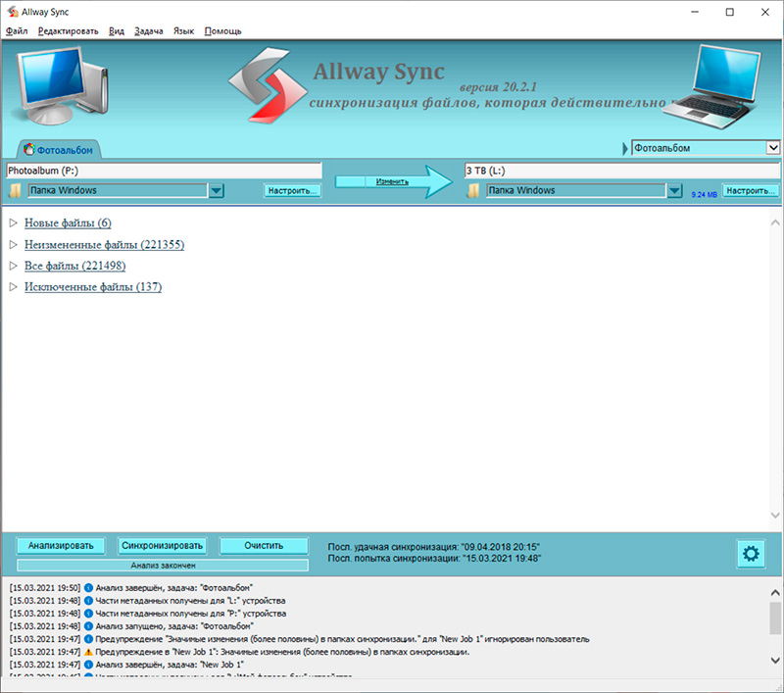Viewport: 784px width, 693px height.
Task: Click the right folder icon beside Папка Windows
Action: click(473, 190)
